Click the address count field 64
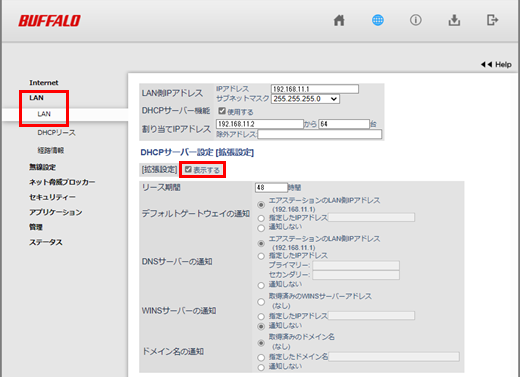 pos(344,124)
